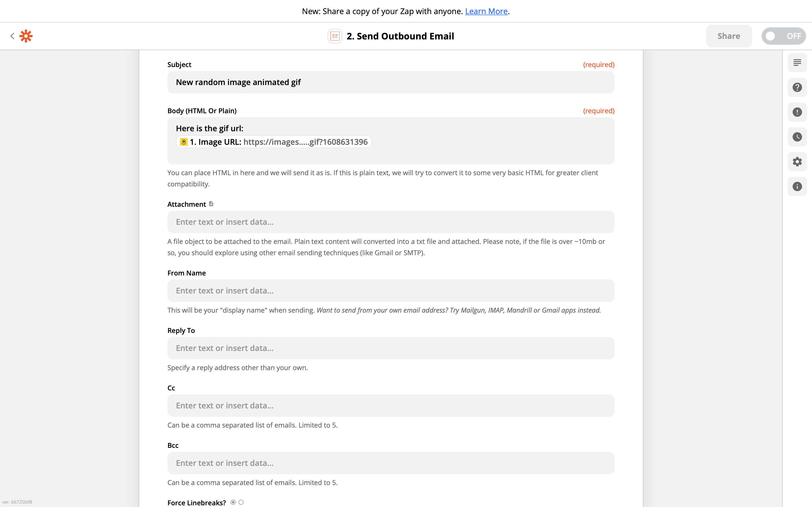Open the clock history icon in sidebar
The image size is (812, 507).
point(797,137)
